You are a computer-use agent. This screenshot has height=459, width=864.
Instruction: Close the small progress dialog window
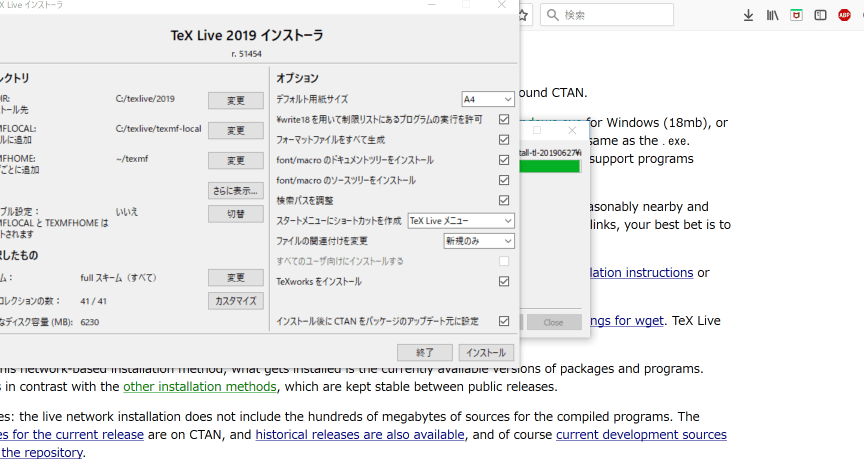coord(572,130)
